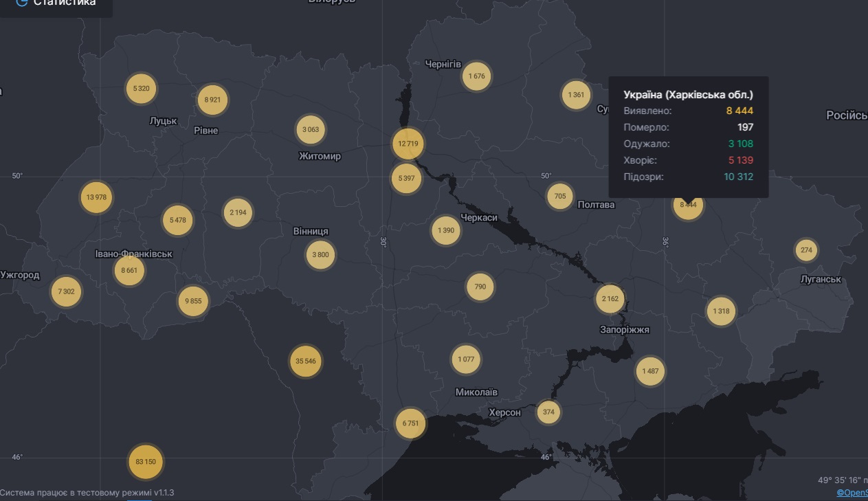The image size is (868, 501).
Task: Select the 705 marker near Полтава
Action: pos(560,197)
